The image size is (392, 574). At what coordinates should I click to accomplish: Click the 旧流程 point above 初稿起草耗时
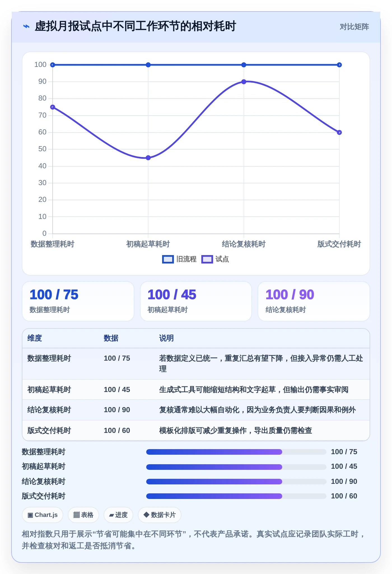(x=148, y=65)
